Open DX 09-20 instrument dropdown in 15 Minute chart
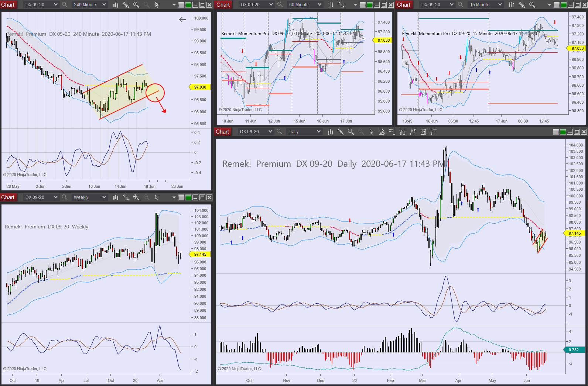 (x=437, y=5)
